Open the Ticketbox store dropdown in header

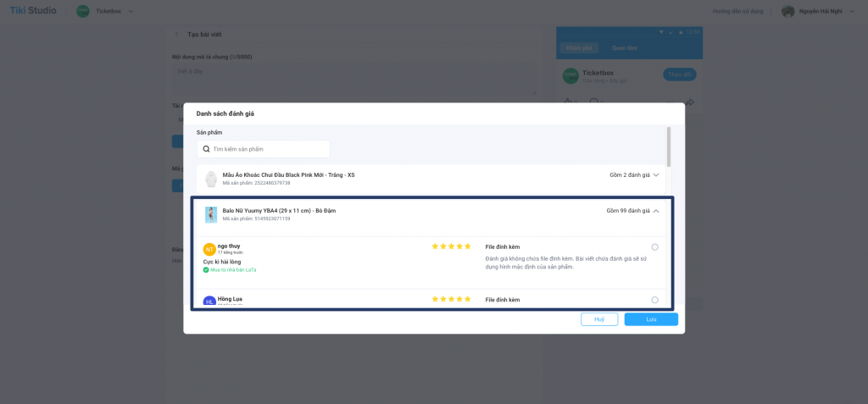(131, 11)
